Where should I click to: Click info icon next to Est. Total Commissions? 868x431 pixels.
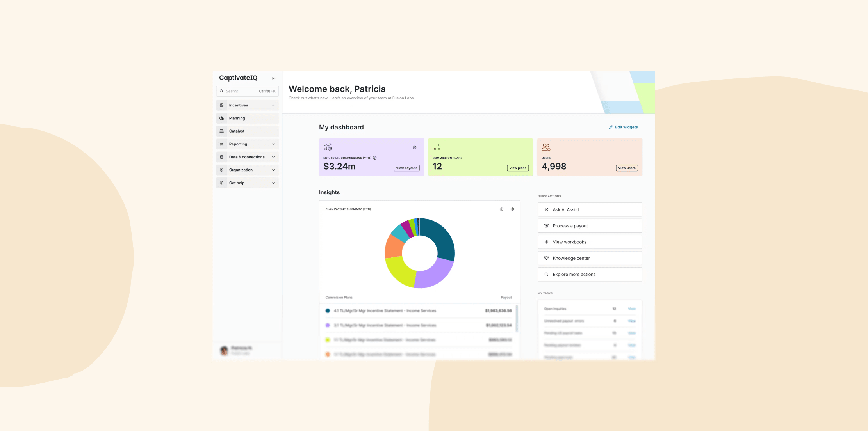coord(374,158)
